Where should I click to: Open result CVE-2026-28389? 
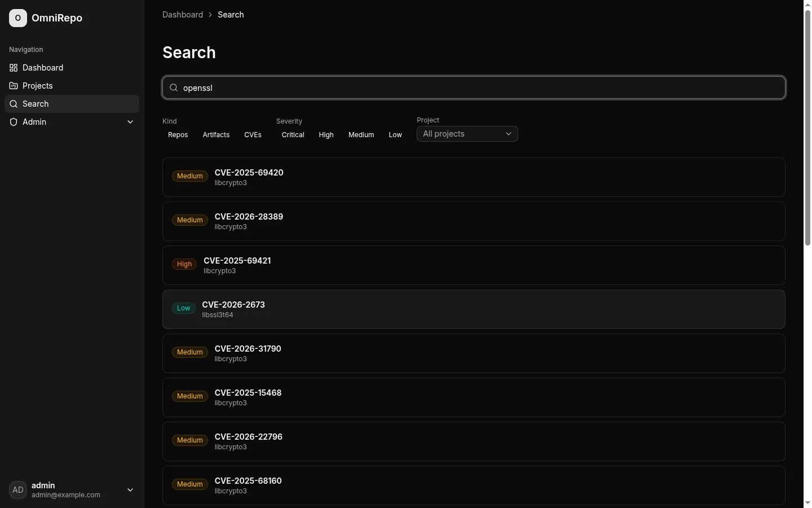474,221
